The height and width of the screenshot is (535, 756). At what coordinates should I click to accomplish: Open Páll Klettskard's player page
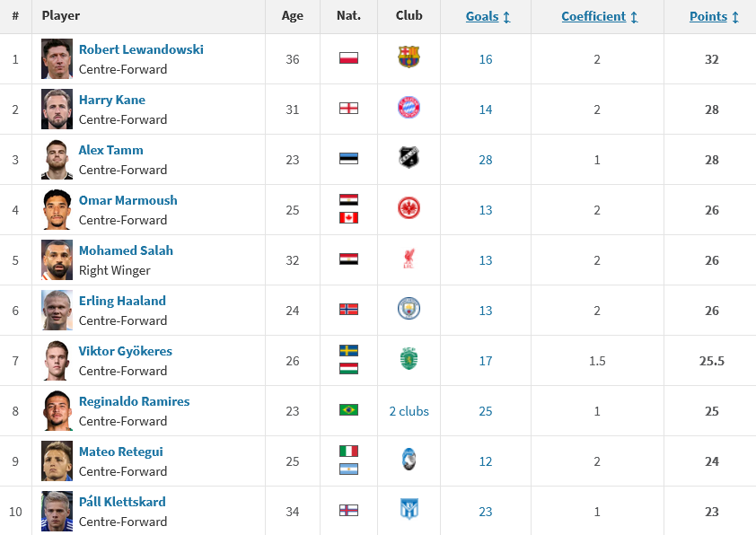pyautogui.click(x=122, y=502)
